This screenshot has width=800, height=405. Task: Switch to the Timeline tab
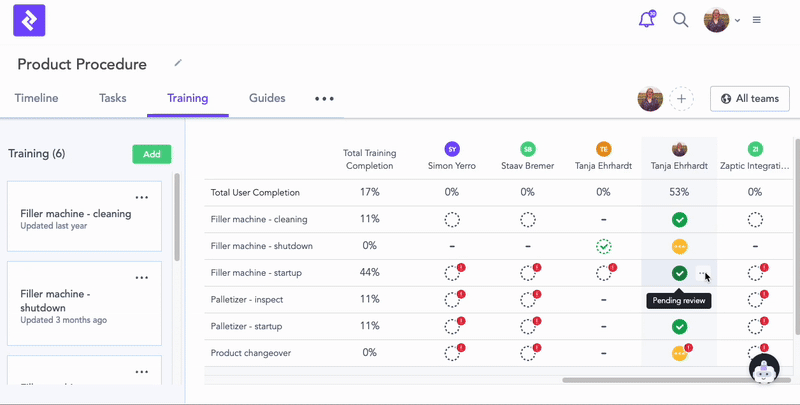[x=36, y=98]
